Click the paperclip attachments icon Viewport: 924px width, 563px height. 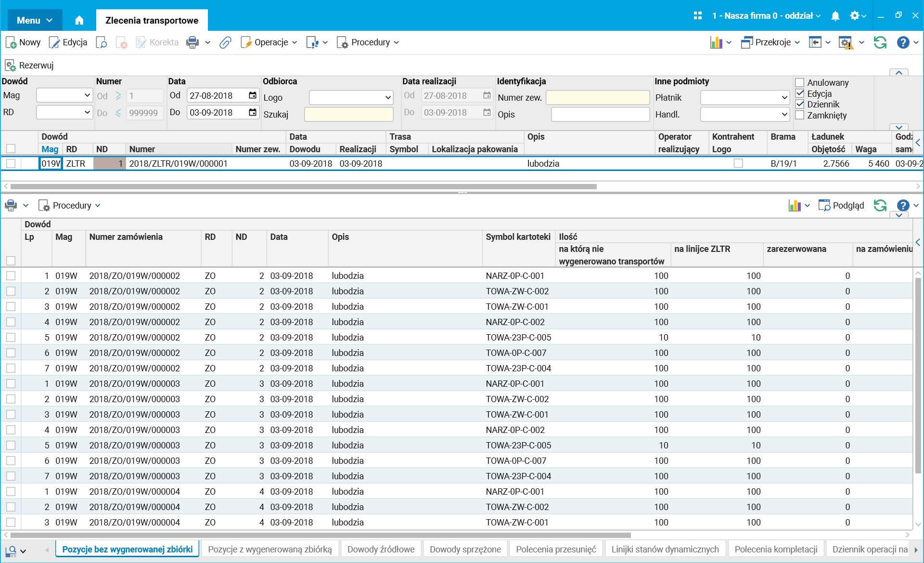coord(225,42)
